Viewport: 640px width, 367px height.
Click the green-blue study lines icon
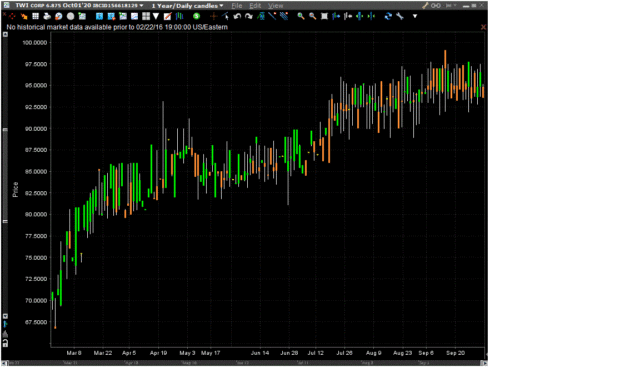pos(261,16)
